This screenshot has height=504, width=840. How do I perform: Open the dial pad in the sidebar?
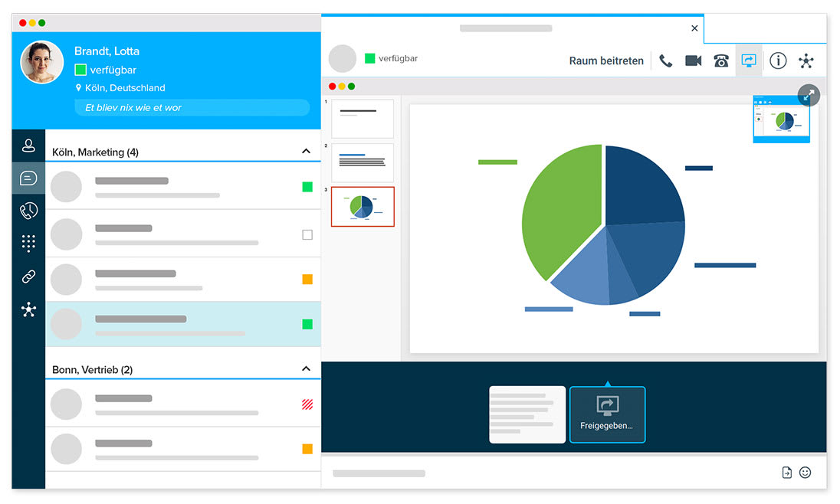coord(28,244)
